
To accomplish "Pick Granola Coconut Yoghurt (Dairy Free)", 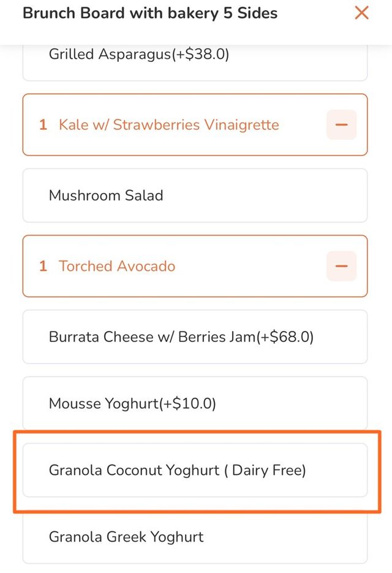I will [195, 470].
